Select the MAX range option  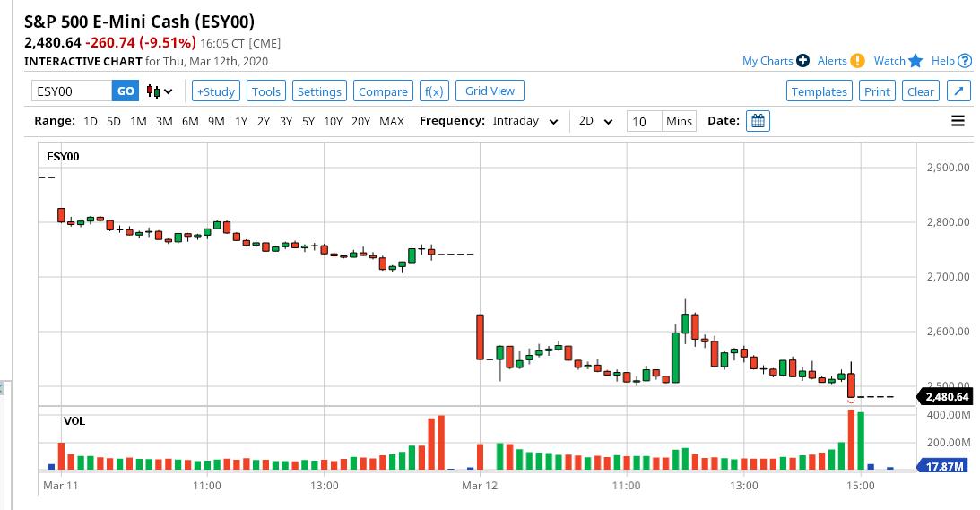tap(392, 121)
